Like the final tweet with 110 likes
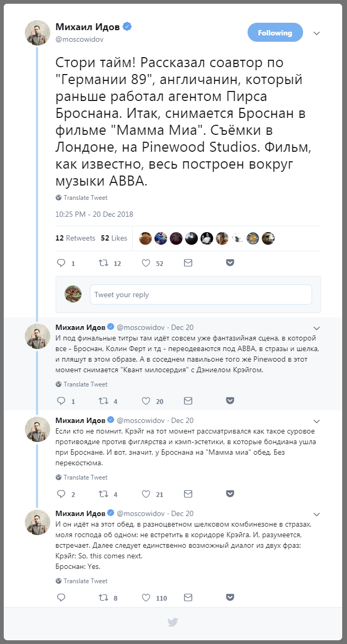347x644 pixels. [x=145, y=597]
